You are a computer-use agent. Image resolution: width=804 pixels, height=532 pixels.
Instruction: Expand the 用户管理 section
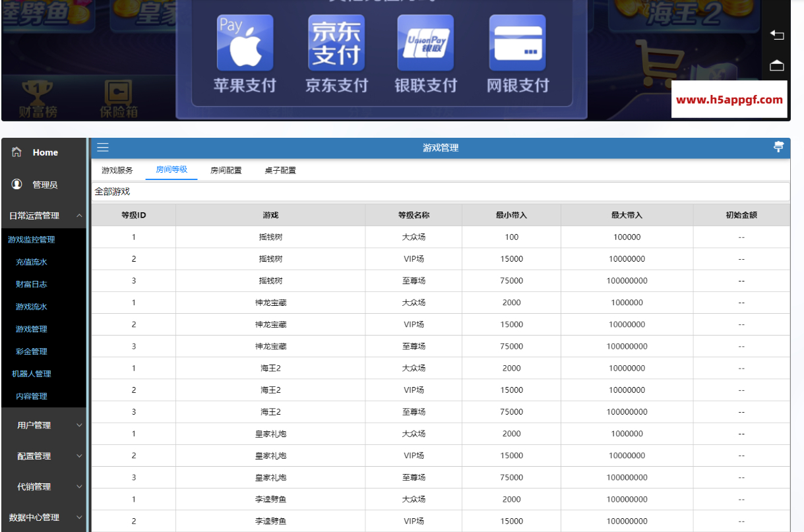coord(43,425)
